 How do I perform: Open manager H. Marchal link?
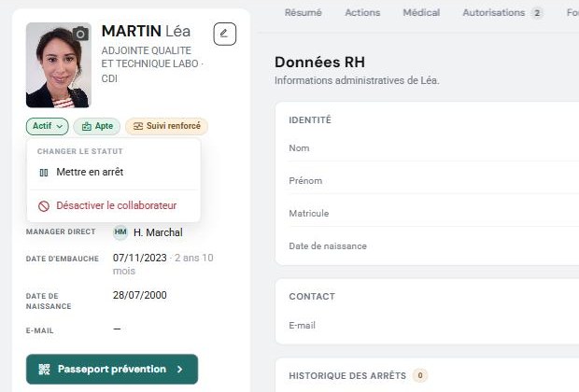pyautogui.click(x=158, y=232)
